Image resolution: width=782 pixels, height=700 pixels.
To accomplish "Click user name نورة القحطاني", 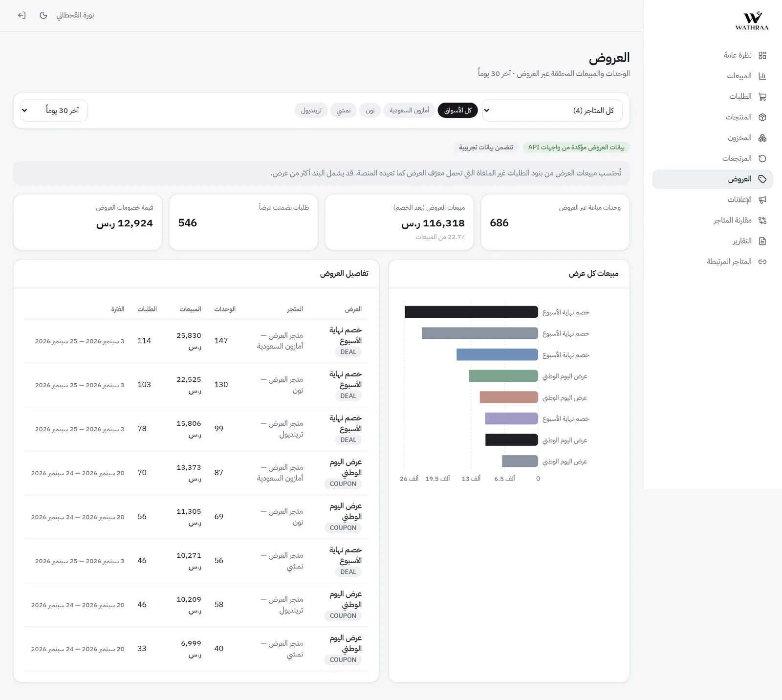I will (x=75, y=15).
